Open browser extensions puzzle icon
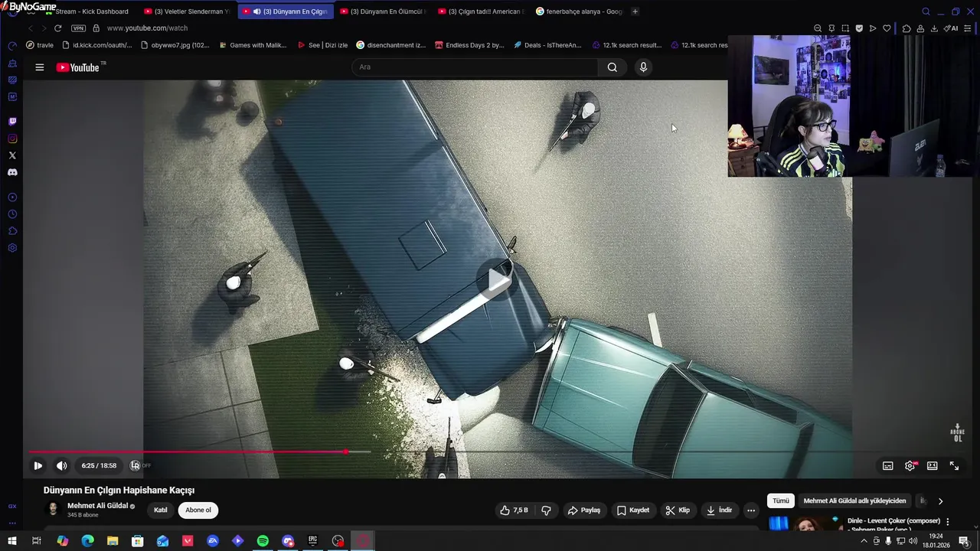This screenshot has width=980, height=551. point(906,28)
